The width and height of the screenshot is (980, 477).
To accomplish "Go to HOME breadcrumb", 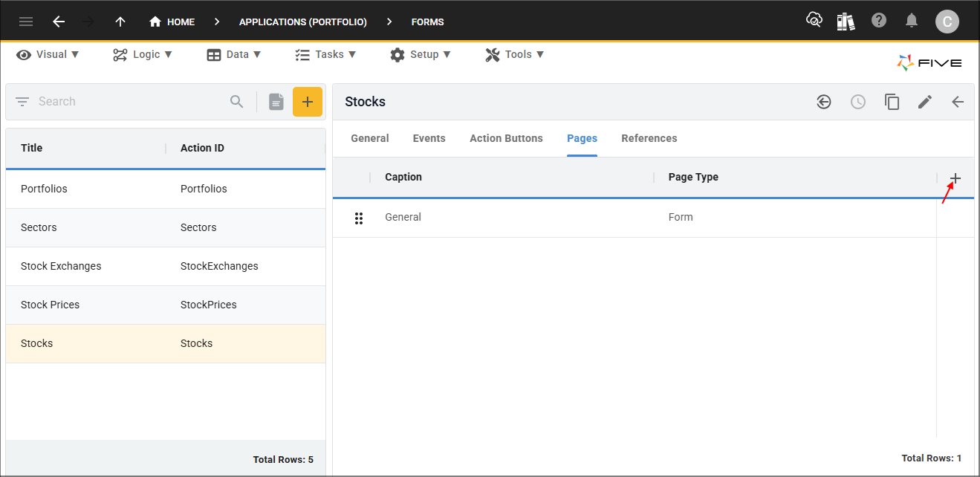I will pos(172,22).
